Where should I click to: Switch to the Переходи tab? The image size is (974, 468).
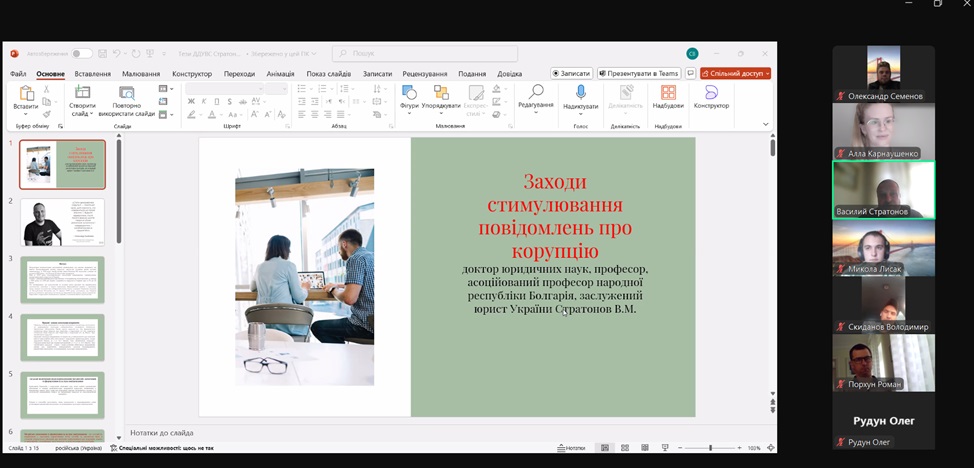(239, 74)
